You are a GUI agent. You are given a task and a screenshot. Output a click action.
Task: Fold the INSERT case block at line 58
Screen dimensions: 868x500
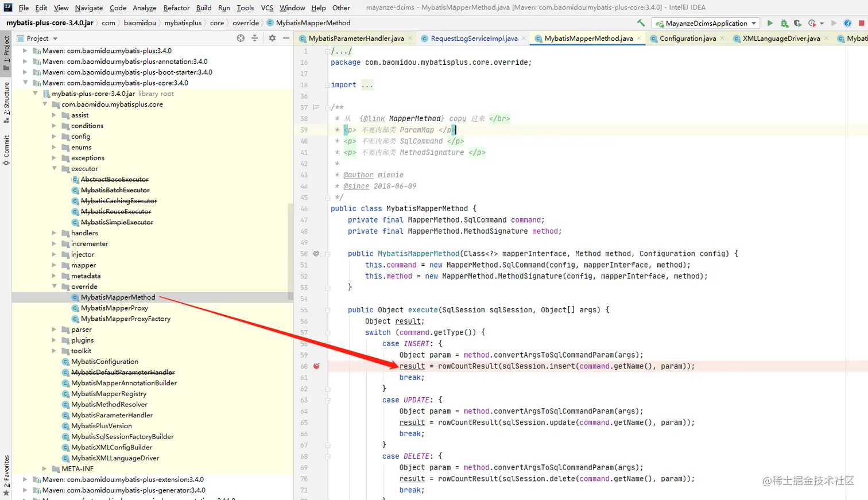pos(327,344)
